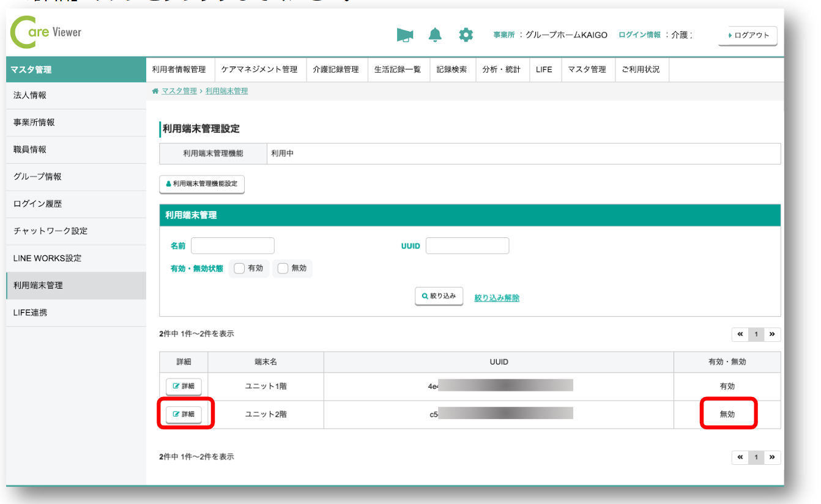Open the notification bell icon
Viewport: 821px width, 504px height.
coord(435,35)
